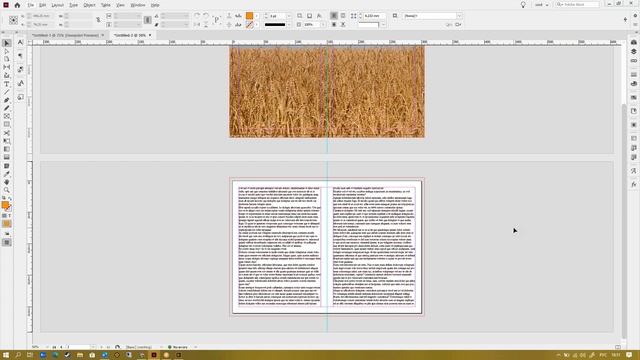Screen dimensions: 640x360
Task: Click the orange Fill box in the toolbar
Action: (5, 205)
